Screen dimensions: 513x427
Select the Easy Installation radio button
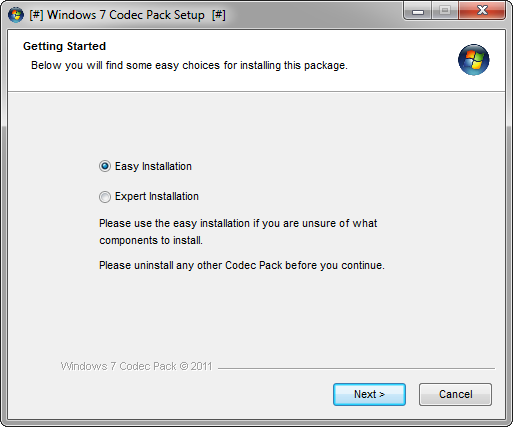click(105, 166)
